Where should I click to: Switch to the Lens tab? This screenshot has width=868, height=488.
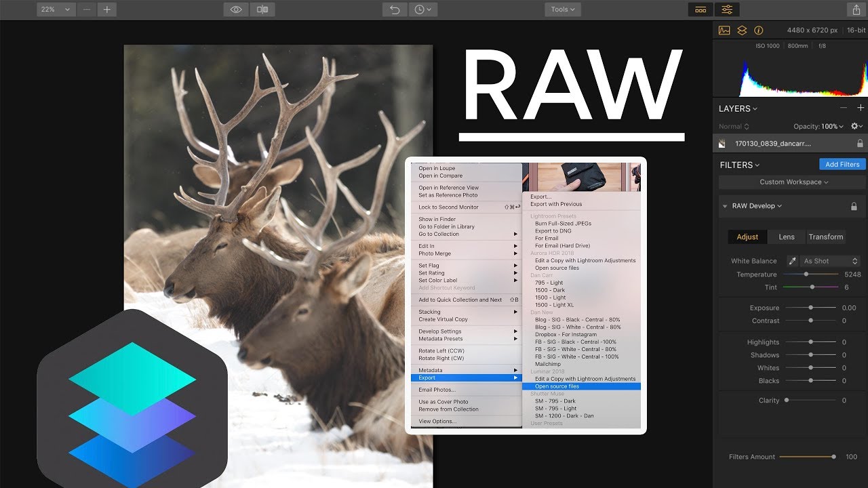click(x=787, y=237)
